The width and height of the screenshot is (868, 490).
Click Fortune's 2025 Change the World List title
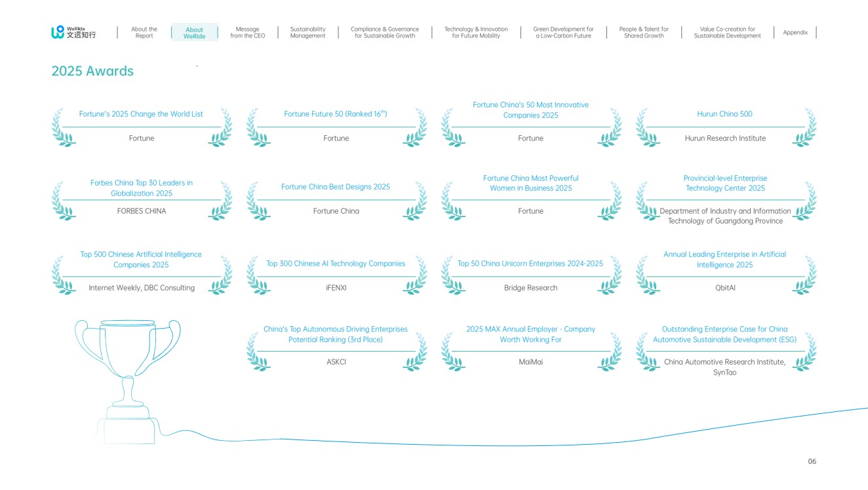141,114
